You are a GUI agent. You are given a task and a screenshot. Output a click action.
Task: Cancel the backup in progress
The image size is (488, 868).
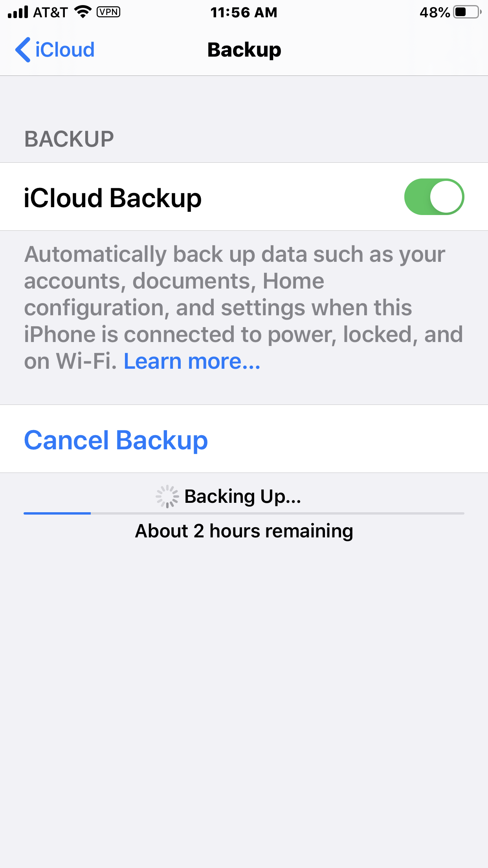tap(116, 440)
